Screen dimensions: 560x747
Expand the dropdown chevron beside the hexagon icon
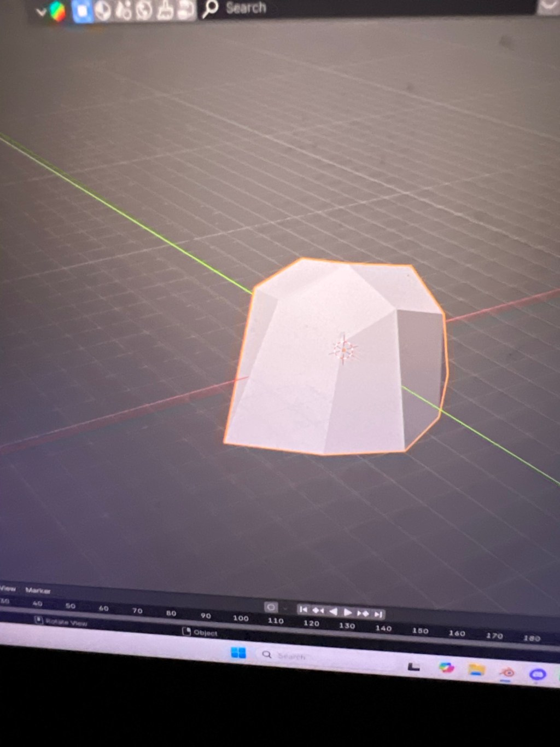click(x=41, y=12)
